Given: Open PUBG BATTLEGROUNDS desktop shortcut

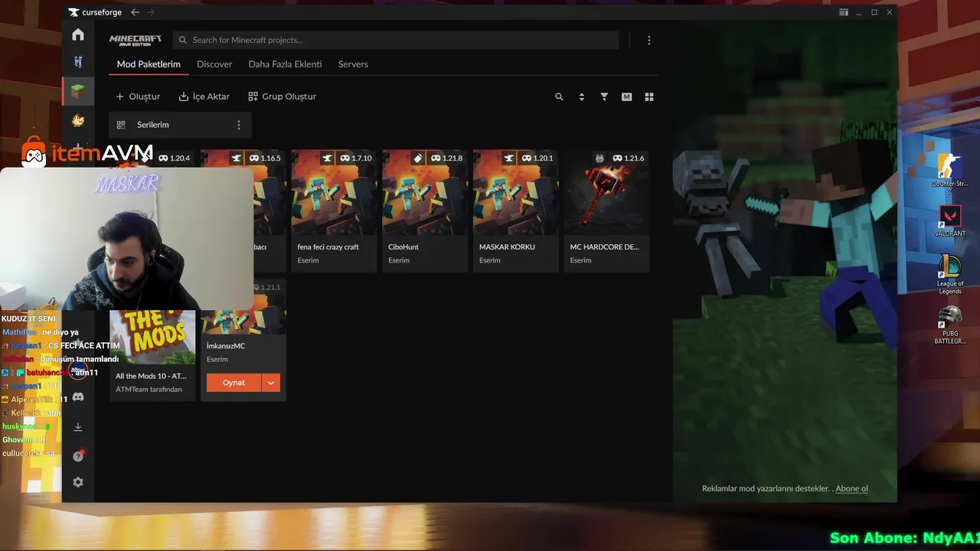Looking at the screenshot, I should [x=950, y=325].
